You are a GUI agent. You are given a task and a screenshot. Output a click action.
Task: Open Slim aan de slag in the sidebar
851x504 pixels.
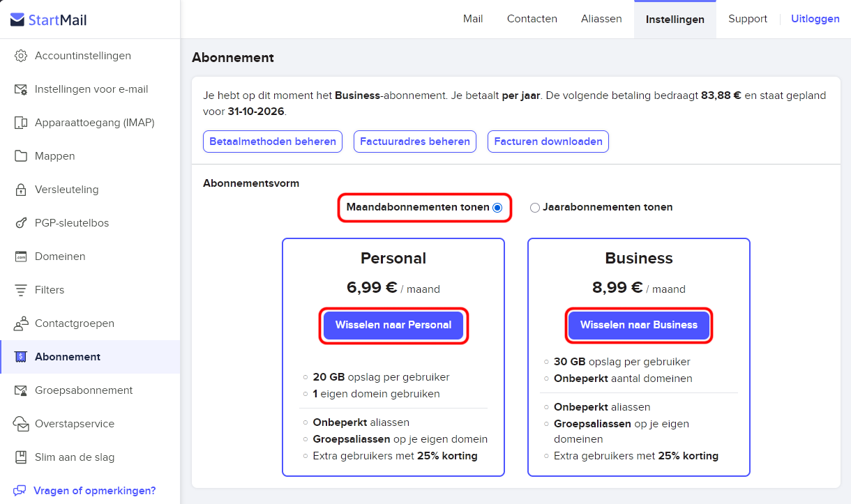[90, 457]
